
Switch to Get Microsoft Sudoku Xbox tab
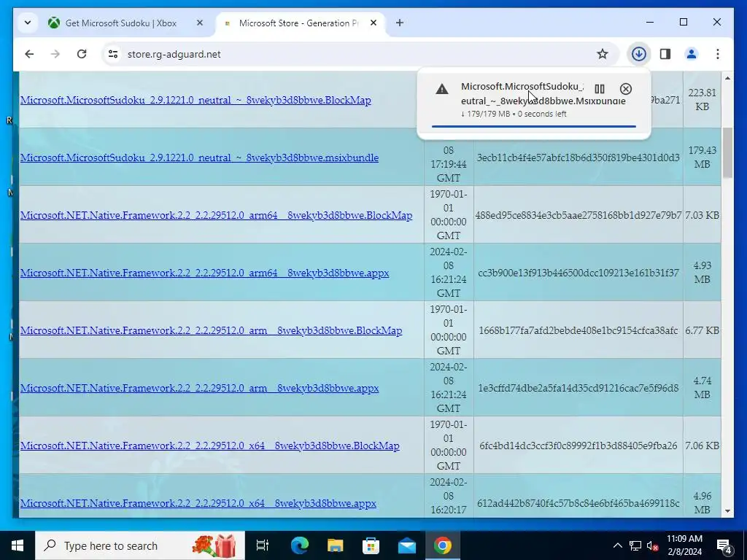coord(121,23)
